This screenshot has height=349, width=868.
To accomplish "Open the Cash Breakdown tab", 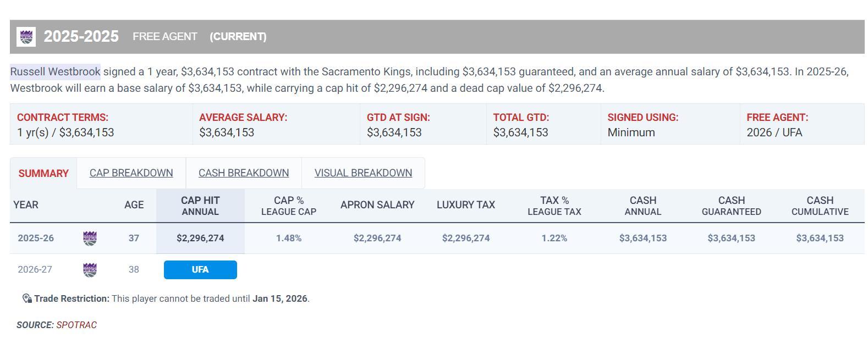I will tap(244, 173).
